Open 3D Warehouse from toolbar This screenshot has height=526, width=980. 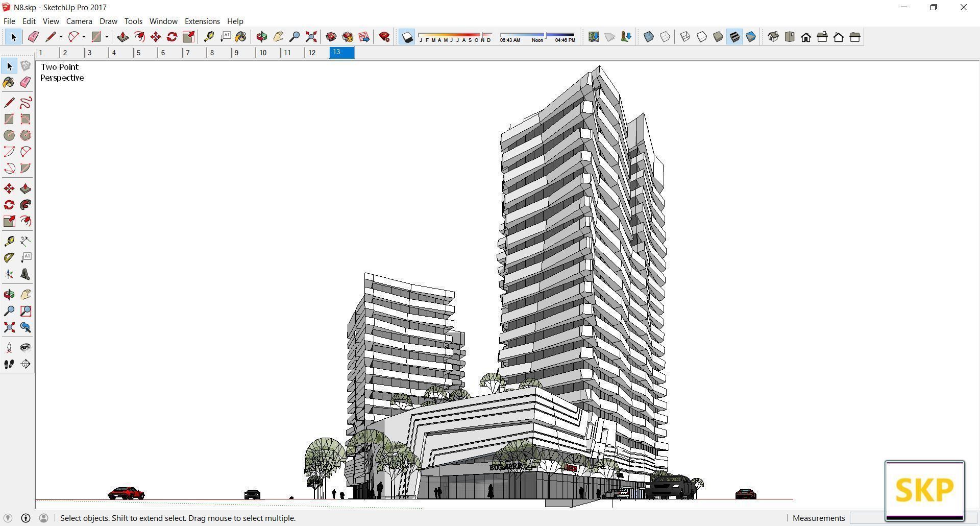point(331,37)
